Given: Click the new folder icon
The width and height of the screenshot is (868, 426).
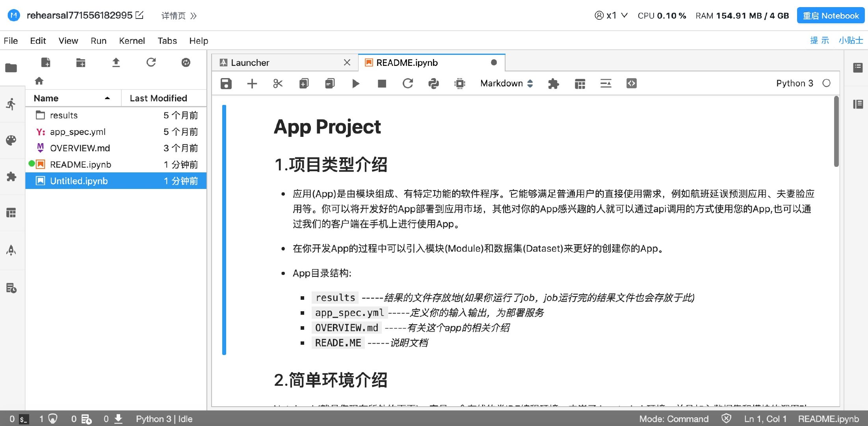Looking at the screenshot, I should [x=81, y=62].
